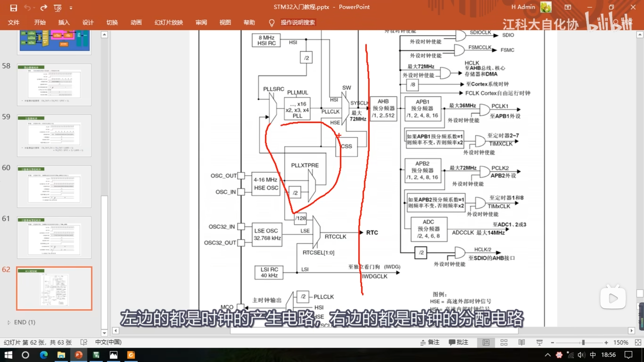Click Slide Show view icon in status bar
The height and width of the screenshot is (362, 644).
click(539, 342)
